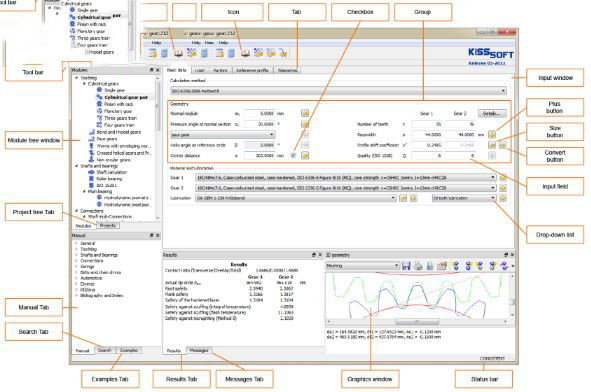Print the 2D geometry graphic
The height and width of the screenshot is (392, 591).
(418, 266)
